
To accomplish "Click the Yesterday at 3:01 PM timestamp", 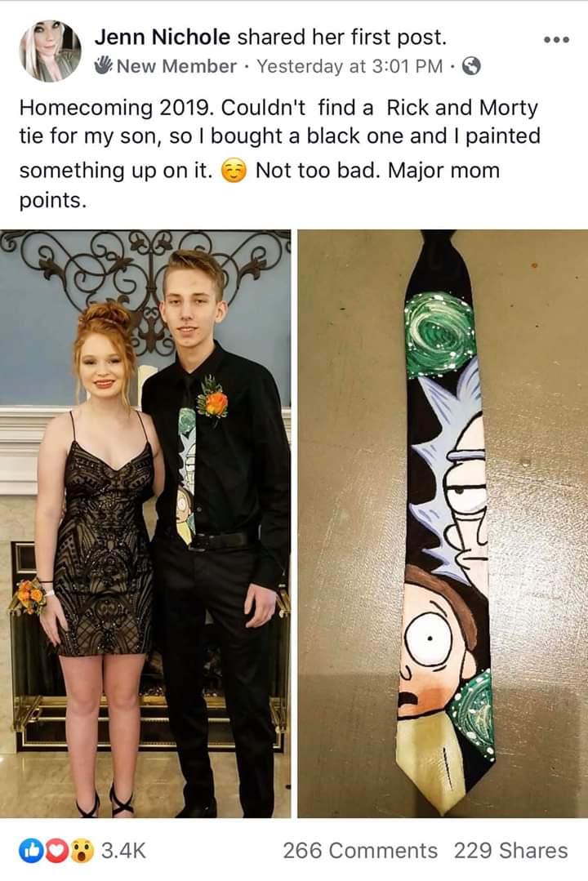I will [350, 66].
